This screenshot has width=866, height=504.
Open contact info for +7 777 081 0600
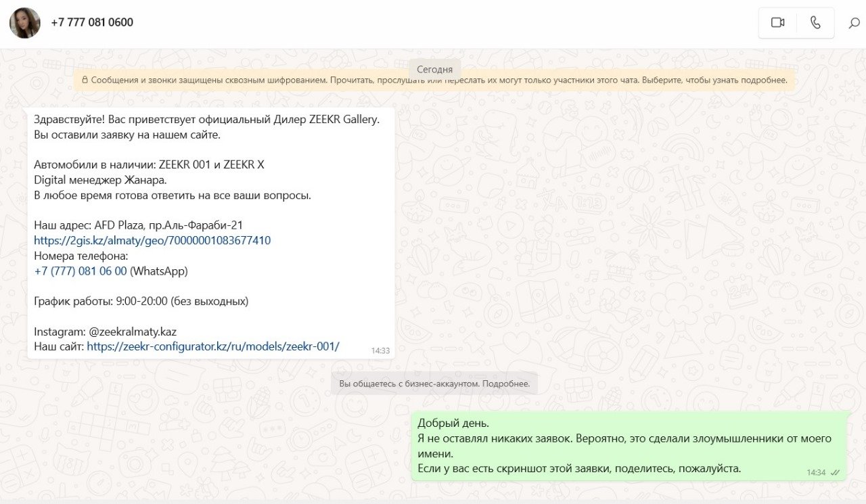coord(92,22)
